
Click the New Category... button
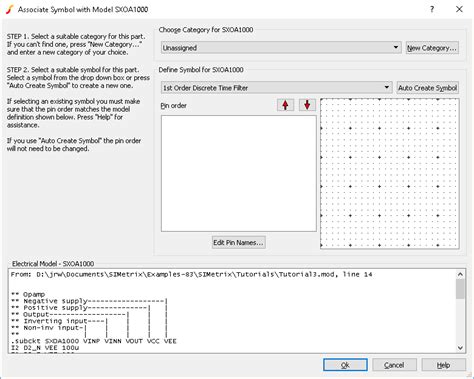pyautogui.click(x=432, y=48)
